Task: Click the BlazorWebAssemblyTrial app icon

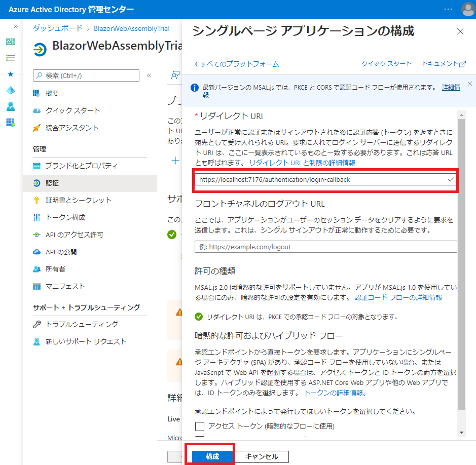Action: click(40, 50)
